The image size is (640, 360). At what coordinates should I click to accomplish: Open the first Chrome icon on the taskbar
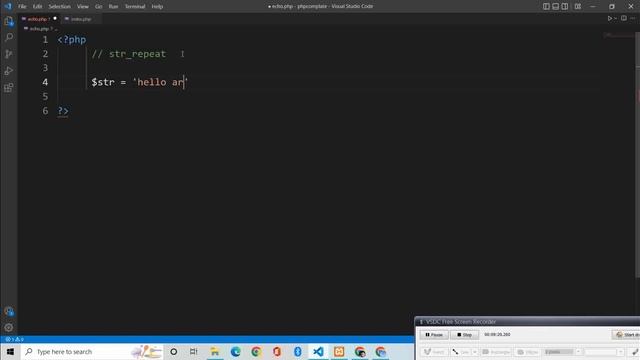(x=256, y=351)
